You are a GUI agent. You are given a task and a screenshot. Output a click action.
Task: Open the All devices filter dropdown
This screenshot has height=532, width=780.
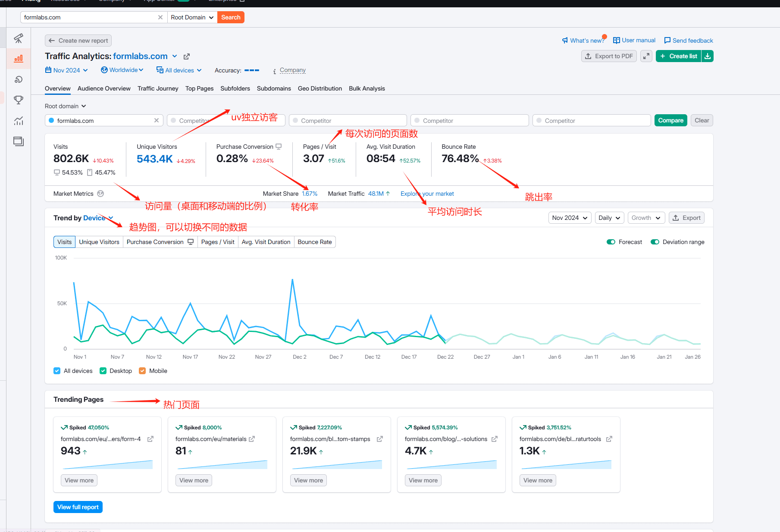[179, 70]
